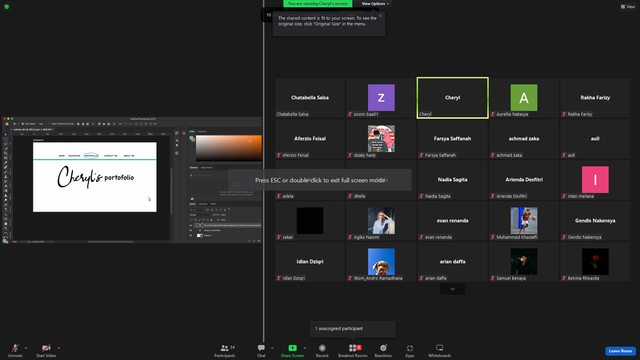This screenshot has height=360, width=640.
Task: Click Photoshop's Home icon in options bar
Action: tap(7, 124)
